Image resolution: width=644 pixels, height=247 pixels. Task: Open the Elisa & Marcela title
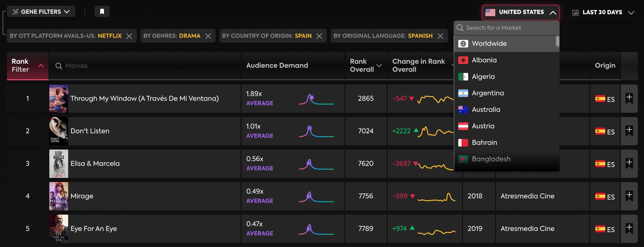coord(95,164)
